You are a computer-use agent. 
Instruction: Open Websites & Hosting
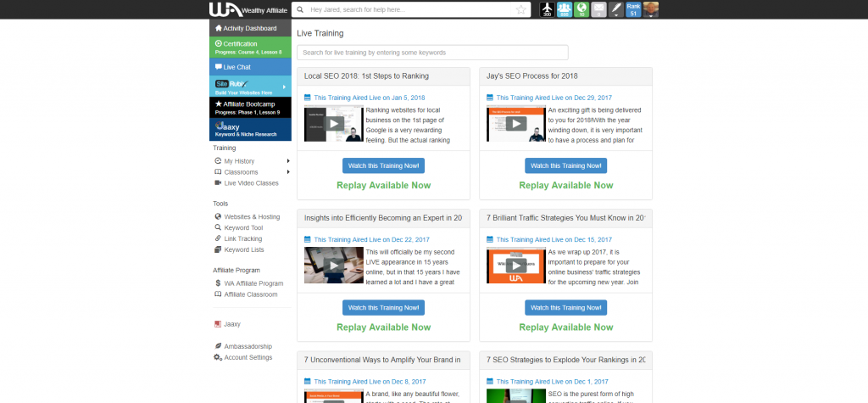(x=252, y=216)
